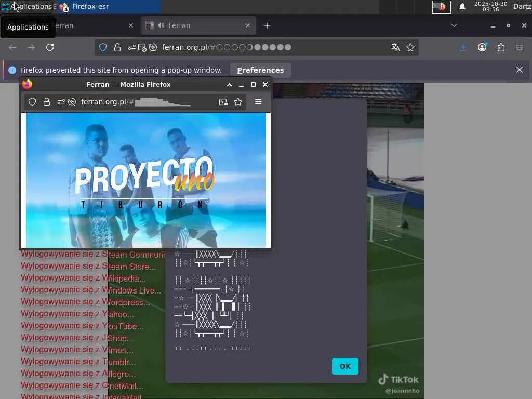
Task: Open the downloads panel
Action: point(463,47)
